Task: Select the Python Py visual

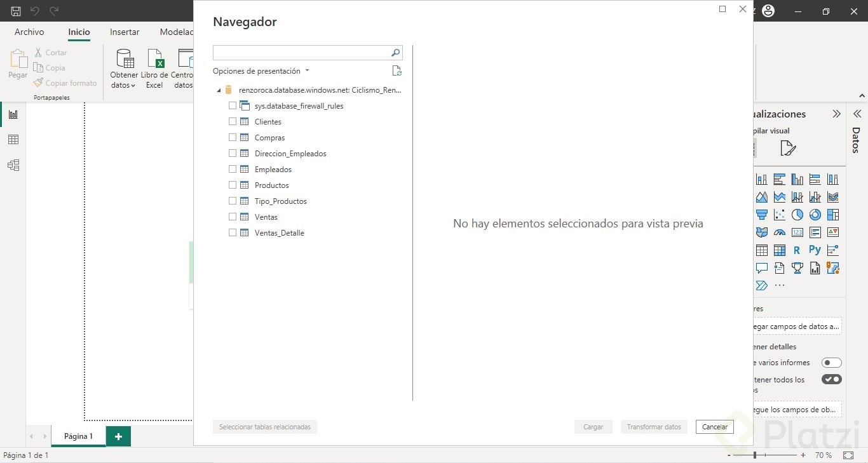Action: click(815, 250)
